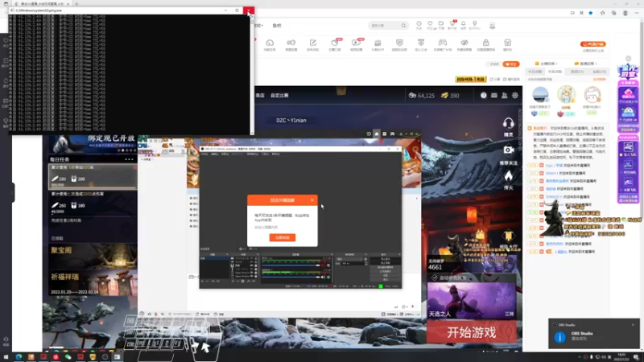Click the camera icon on game's right side
Screen dimensions: 644x362
[x=509, y=150]
